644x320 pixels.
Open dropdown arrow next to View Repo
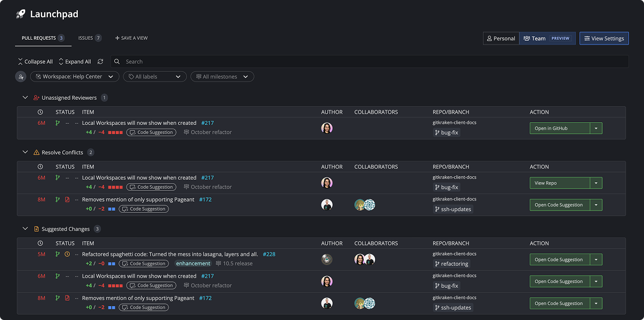[596, 183]
